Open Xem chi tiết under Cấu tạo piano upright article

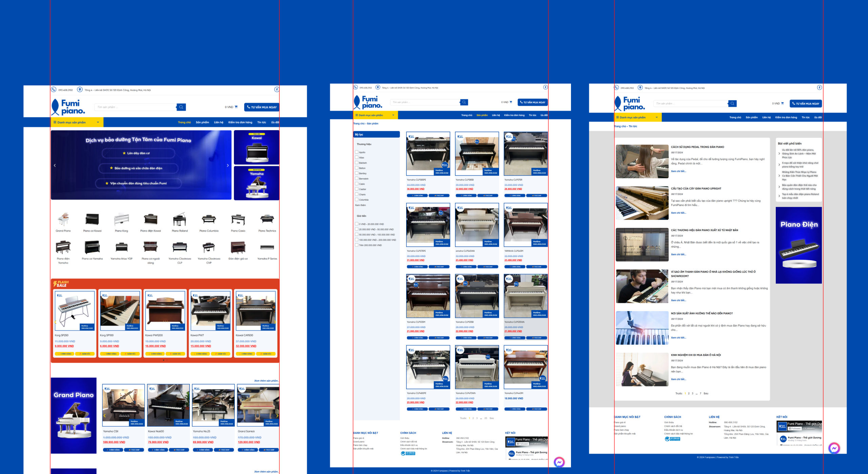click(678, 213)
